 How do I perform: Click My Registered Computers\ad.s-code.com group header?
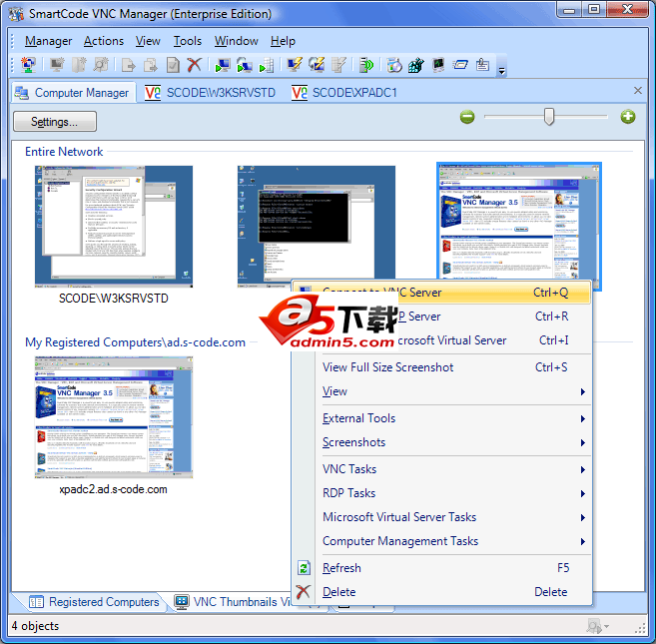(x=135, y=342)
